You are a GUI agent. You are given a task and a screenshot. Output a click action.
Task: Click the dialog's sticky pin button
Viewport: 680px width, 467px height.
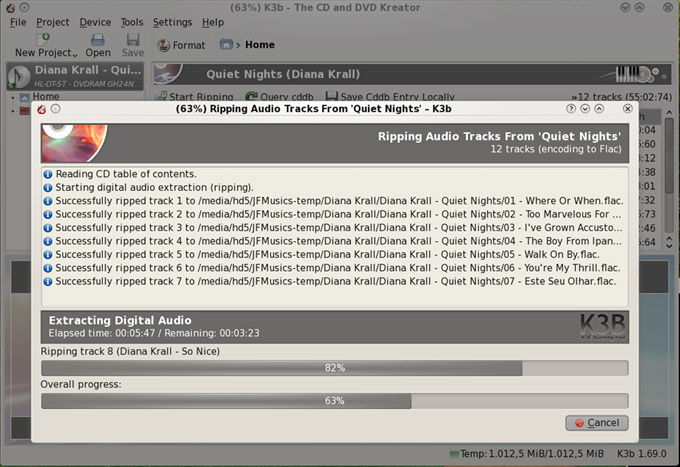point(56,109)
